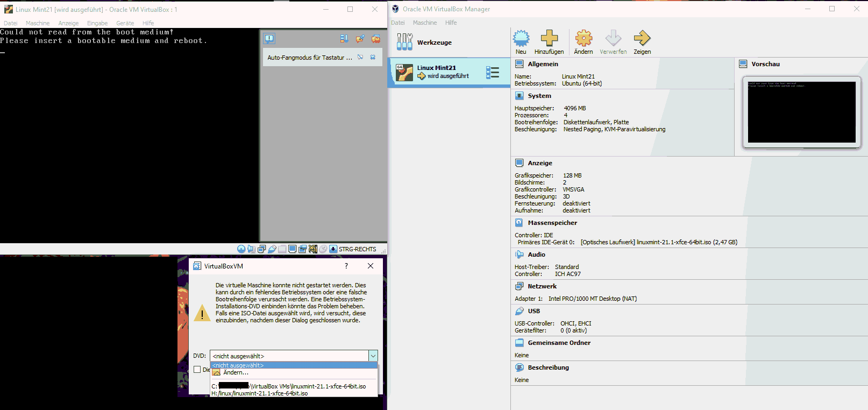Click the Linux Mint21 OS icon in VM list
The height and width of the screenshot is (410, 868).
click(404, 72)
